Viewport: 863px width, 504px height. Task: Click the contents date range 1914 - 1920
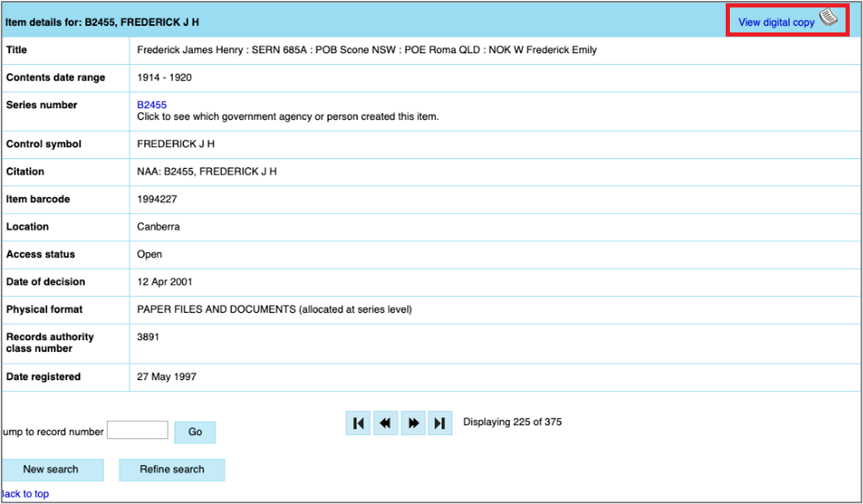(165, 77)
